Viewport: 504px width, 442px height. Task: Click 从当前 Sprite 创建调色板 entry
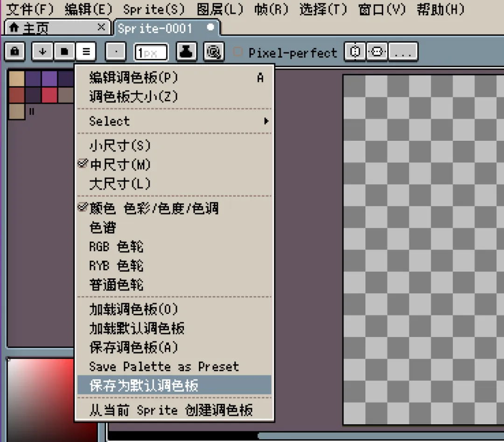point(174,410)
